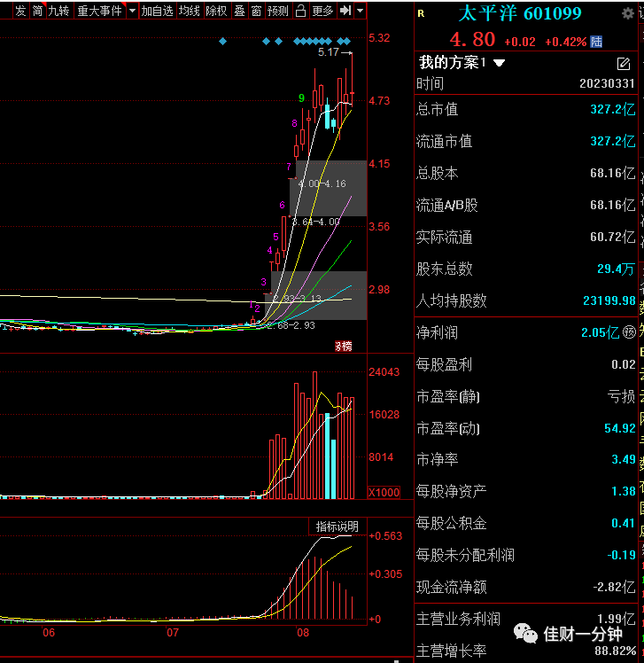The image size is (644, 663).
Task: Click the 每股净资产 value 1.38
Action: tap(624, 491)
